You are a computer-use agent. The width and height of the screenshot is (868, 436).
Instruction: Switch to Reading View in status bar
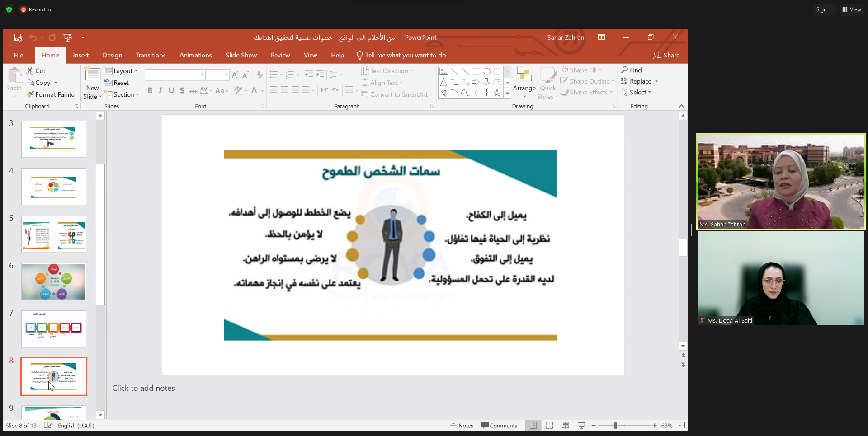(x=565, y=426)
